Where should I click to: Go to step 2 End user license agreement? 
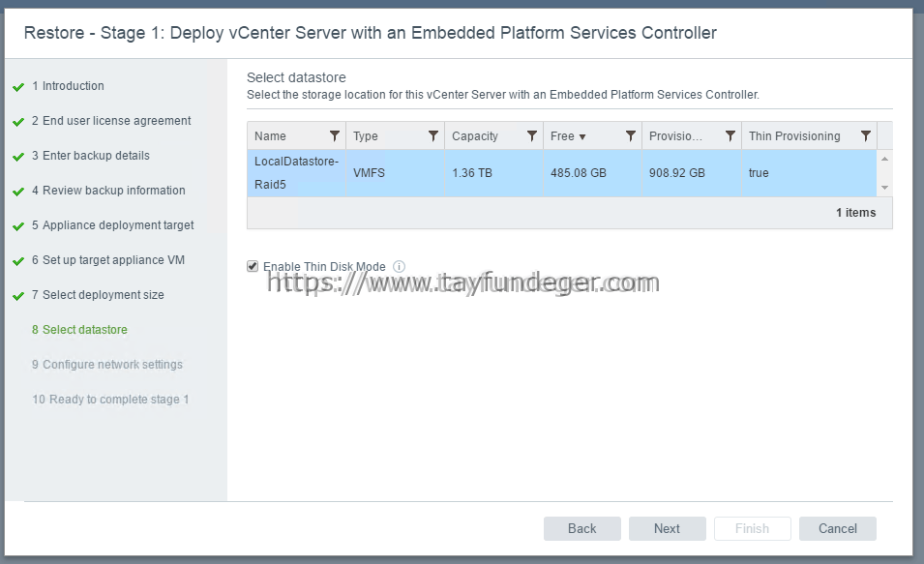click(111, 121)
